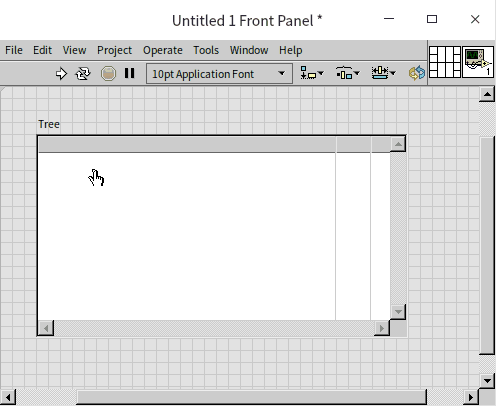Open the Resize Objects dropdown

click(x=383, y=73)
